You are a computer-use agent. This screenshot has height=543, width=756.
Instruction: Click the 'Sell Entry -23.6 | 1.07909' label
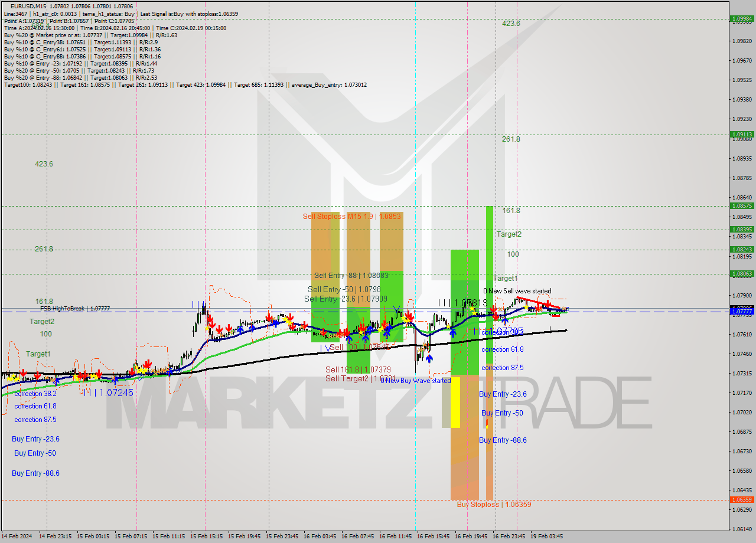346,299
